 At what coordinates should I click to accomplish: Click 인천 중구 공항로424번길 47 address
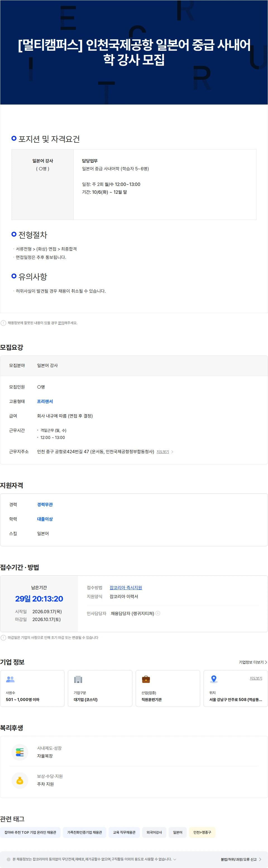point(95,452)
